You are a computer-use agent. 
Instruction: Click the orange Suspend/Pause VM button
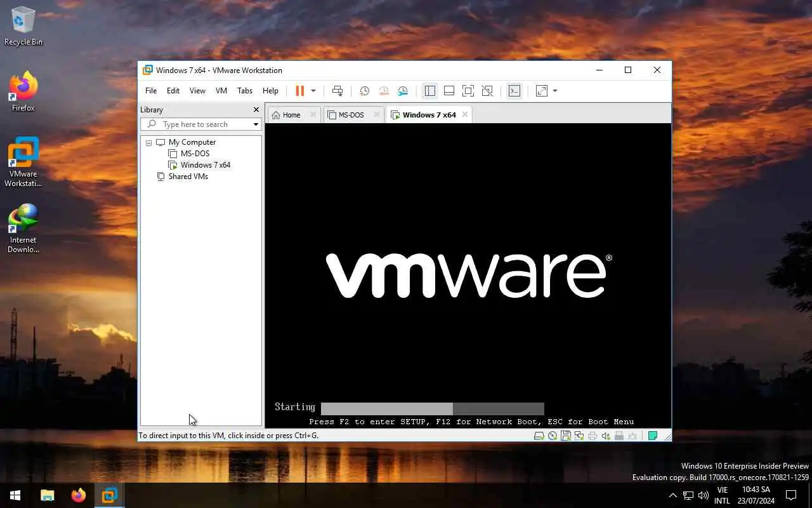click(300, 91)
